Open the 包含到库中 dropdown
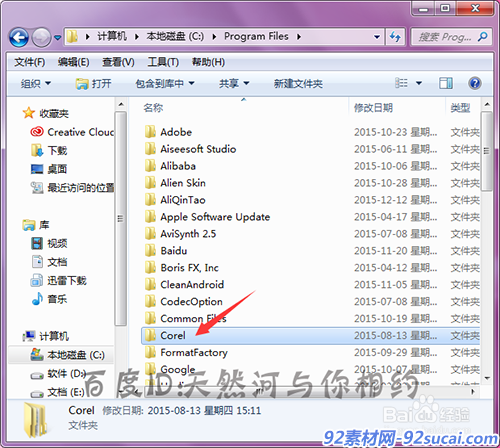The image size is (500, 448). (165, 83)
